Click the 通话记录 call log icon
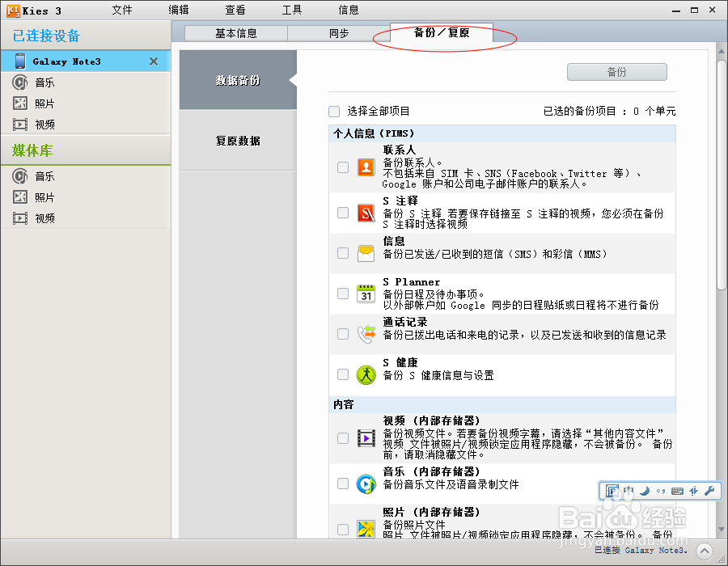Image resolution: width=728 pixels, height=566 pixels. (x=366, y=333)
